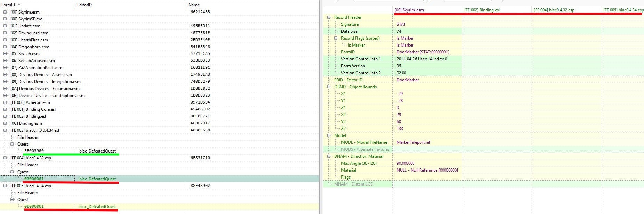
Task: Select [04] Dragonborn.esm in the plugin list
Action: tap(30, 47)
